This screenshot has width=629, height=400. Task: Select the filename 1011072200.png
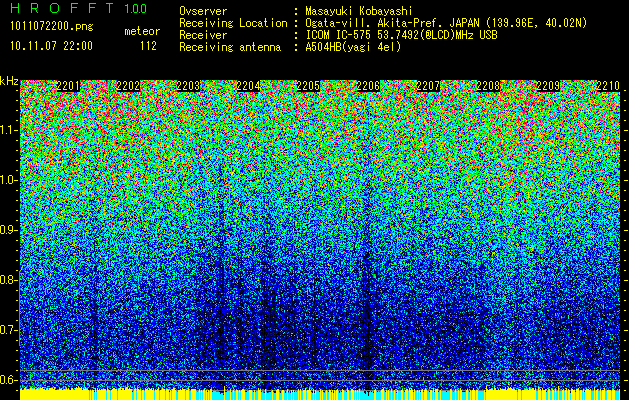52,27
